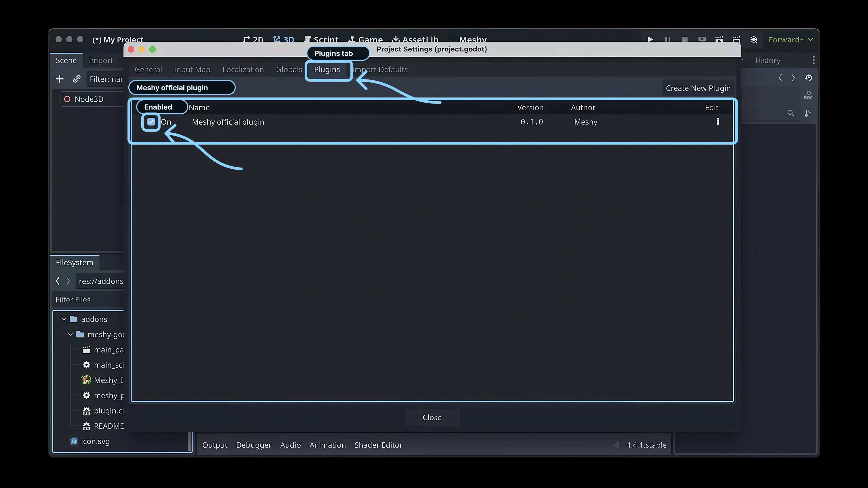Close the Project Settings dialog
Viewport: 868px width, 488px height.
pos(432,417)
